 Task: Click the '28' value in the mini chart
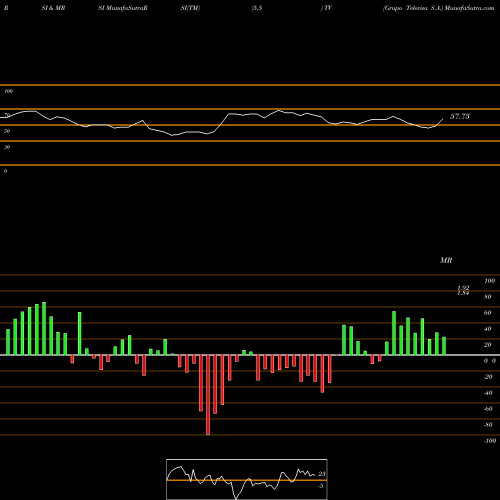(322, 474)
